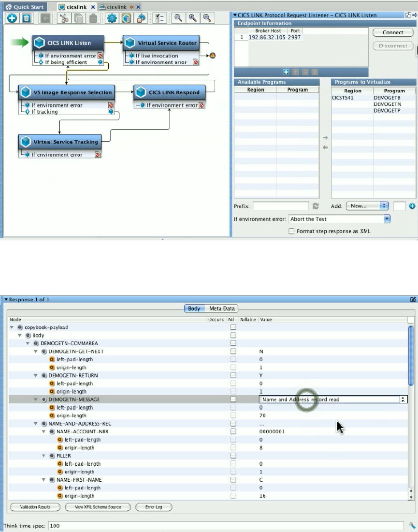Click the Validation Results button
This screenshot has height=532, width=418.
coord(35,507)
